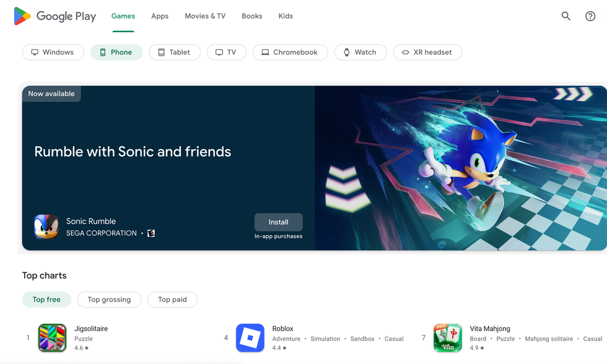Click the Windows monitor icon on its chip
Screen dimensions: 607x364
pos(35,52)
